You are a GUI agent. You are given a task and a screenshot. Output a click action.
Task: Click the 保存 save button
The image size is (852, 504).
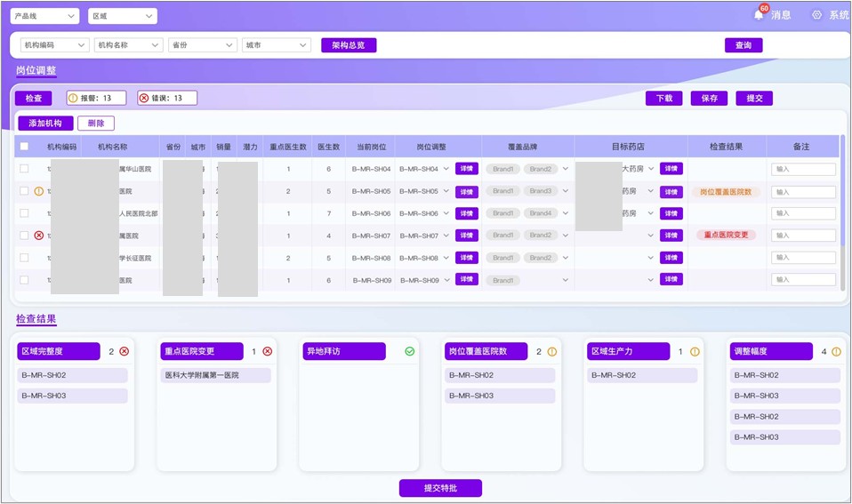click(709, 99)
